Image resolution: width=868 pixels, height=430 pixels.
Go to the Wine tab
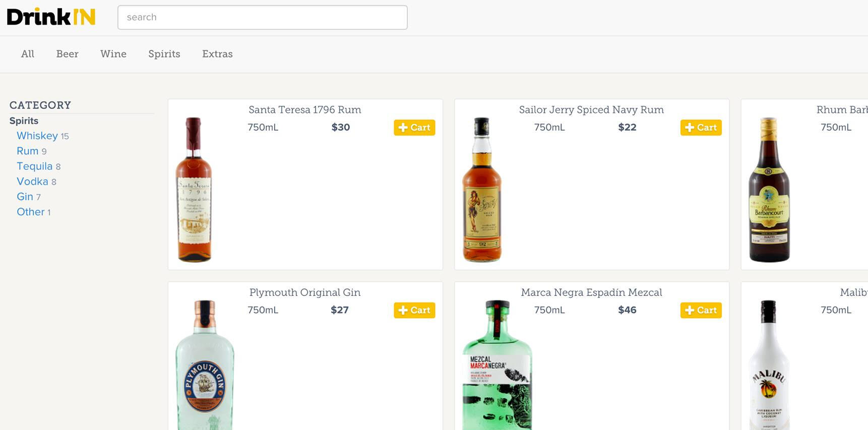pos(113,54)
